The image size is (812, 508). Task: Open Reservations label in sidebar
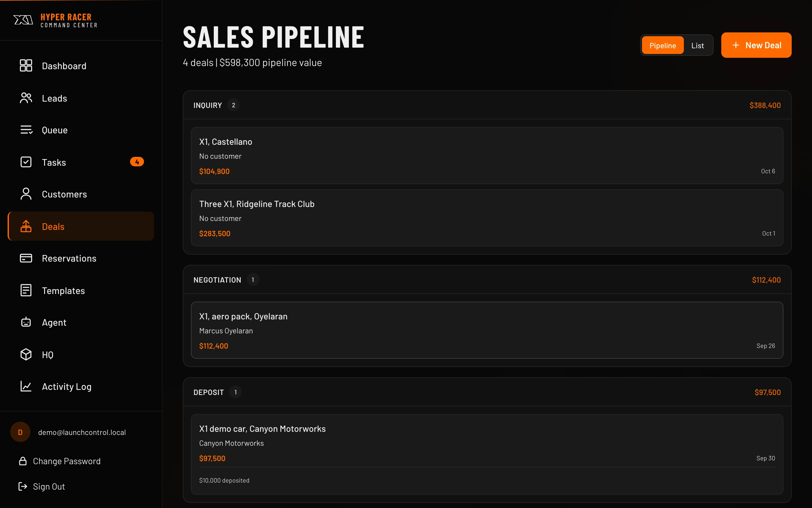[69, 258]
